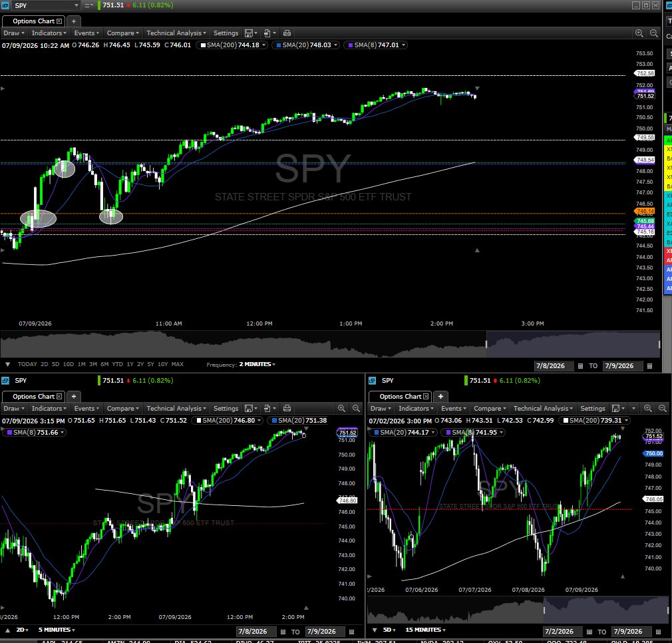Set top chart range to TODAY

pyautogui.click(x=27, y=364)
